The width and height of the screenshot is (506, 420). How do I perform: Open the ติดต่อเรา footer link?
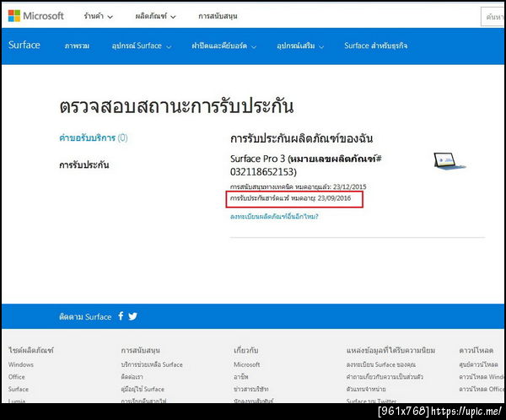pos(132,377)
